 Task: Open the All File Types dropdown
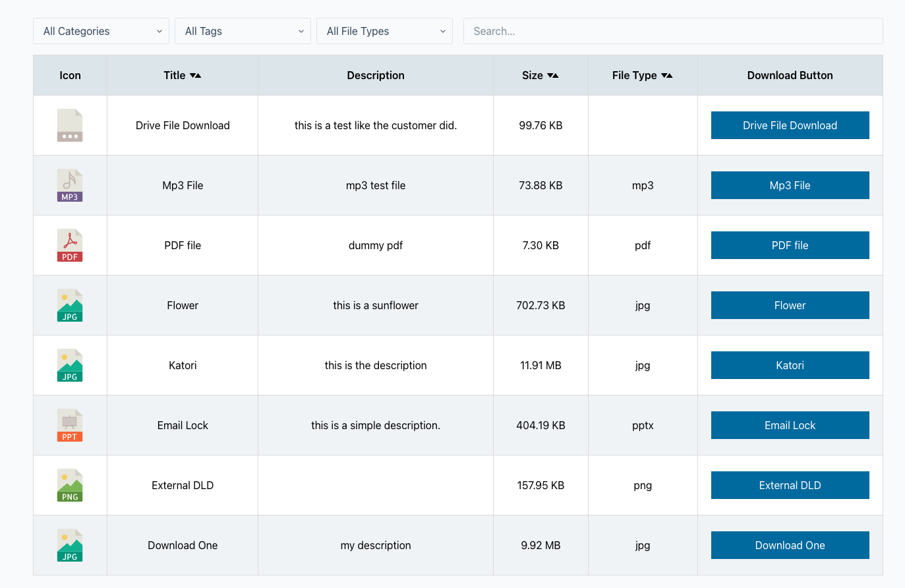tap(384, 31)
